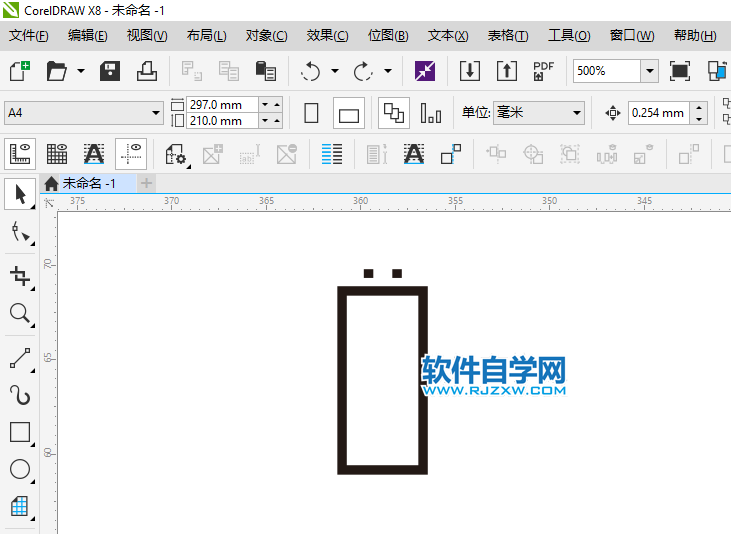Paste from clipboard icon
The image size is (731, 534).
266,71
